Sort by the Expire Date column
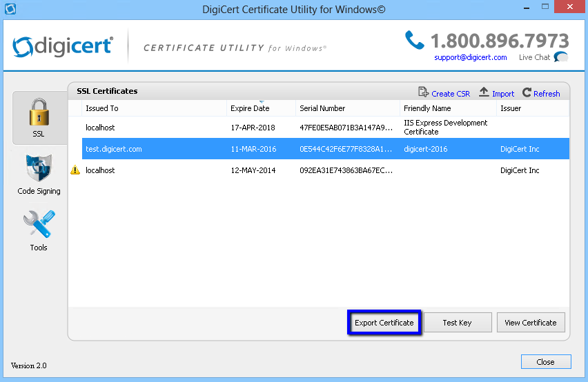 (261, 108)
